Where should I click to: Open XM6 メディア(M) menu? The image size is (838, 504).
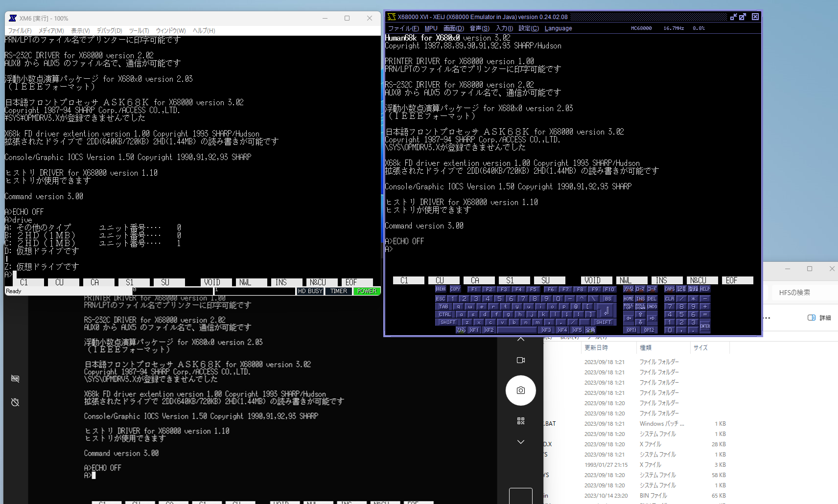coord(51,30)
